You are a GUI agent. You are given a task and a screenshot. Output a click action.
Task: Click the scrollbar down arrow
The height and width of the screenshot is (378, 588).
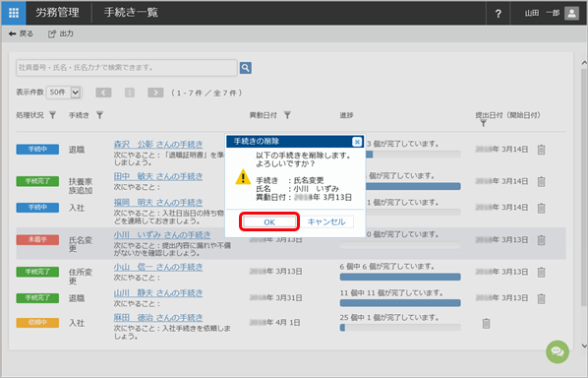pos(584,346)
